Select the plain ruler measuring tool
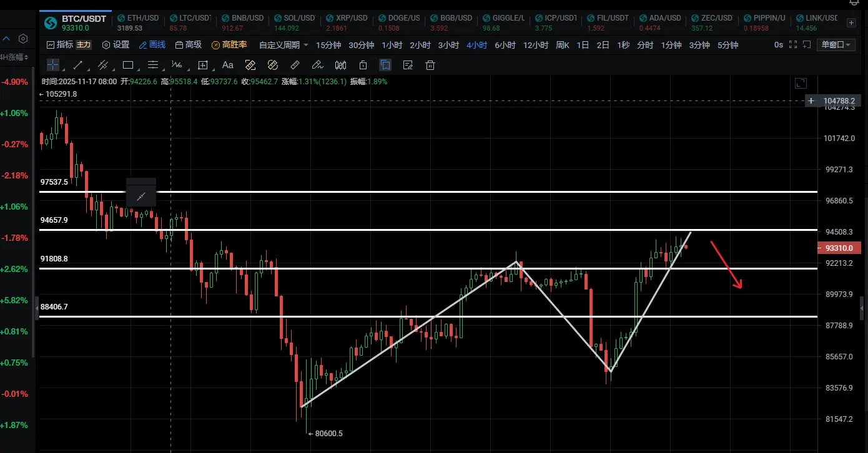 pos(295,65)
